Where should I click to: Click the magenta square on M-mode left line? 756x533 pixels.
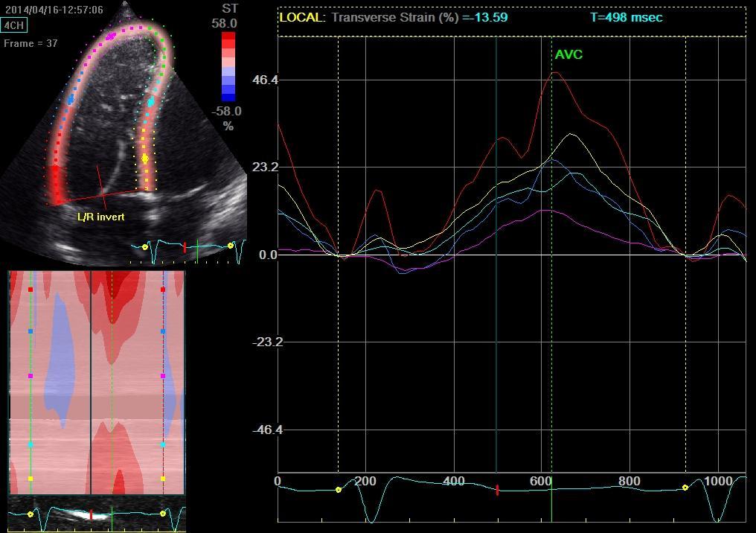(x=31, y=376)
